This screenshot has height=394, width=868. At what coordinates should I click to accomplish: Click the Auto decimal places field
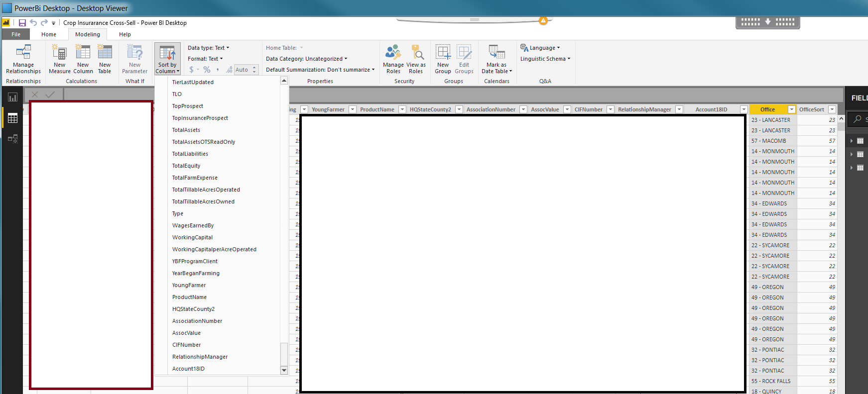pos(246,70)
